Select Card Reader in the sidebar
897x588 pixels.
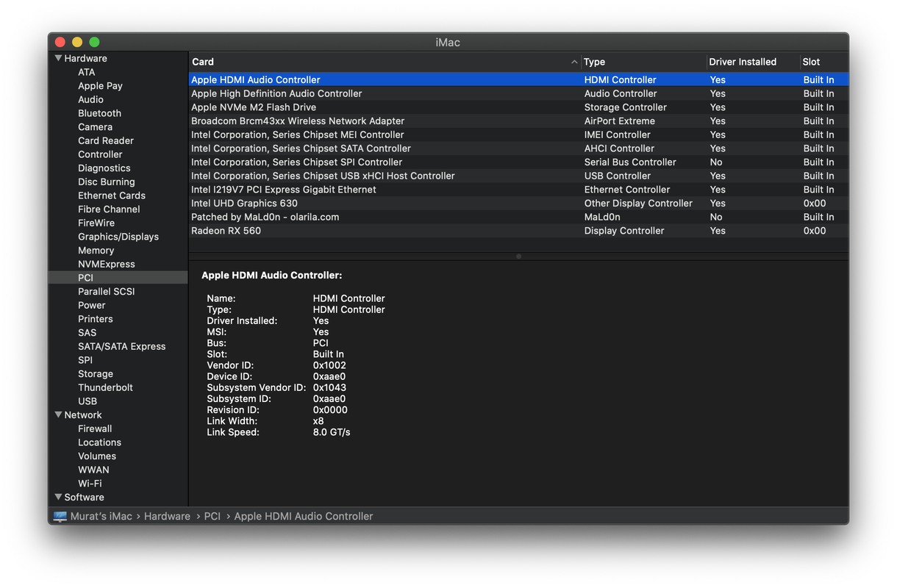click(x=106, y=140)
